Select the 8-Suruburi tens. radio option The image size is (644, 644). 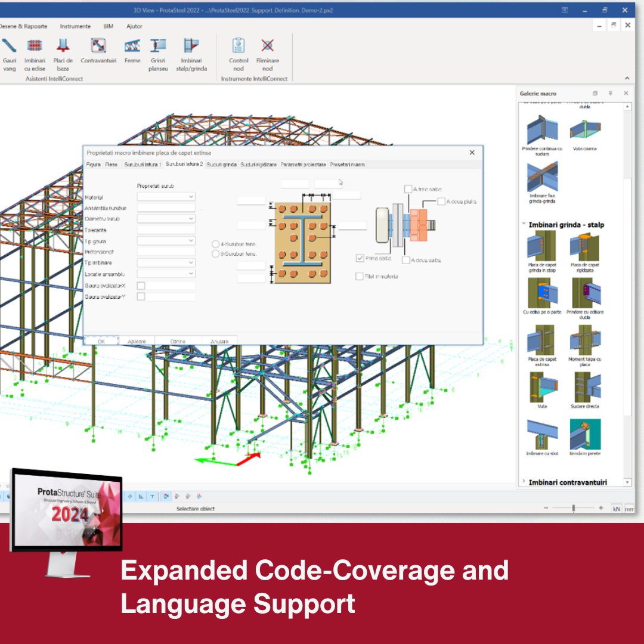215,254
